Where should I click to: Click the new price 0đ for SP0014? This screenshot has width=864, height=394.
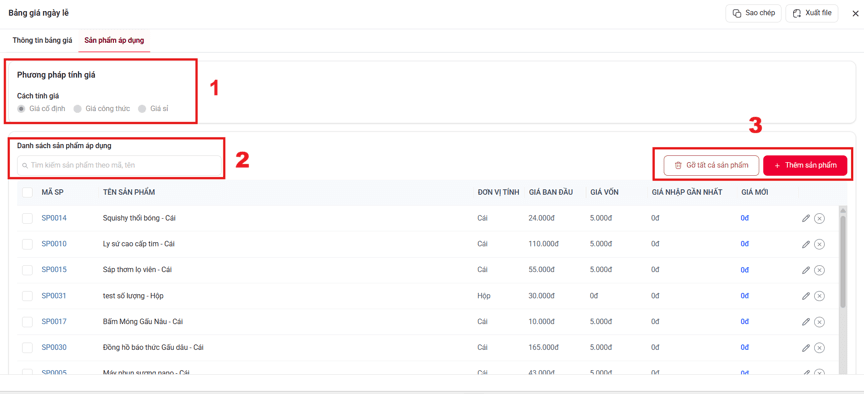(745, 218)
